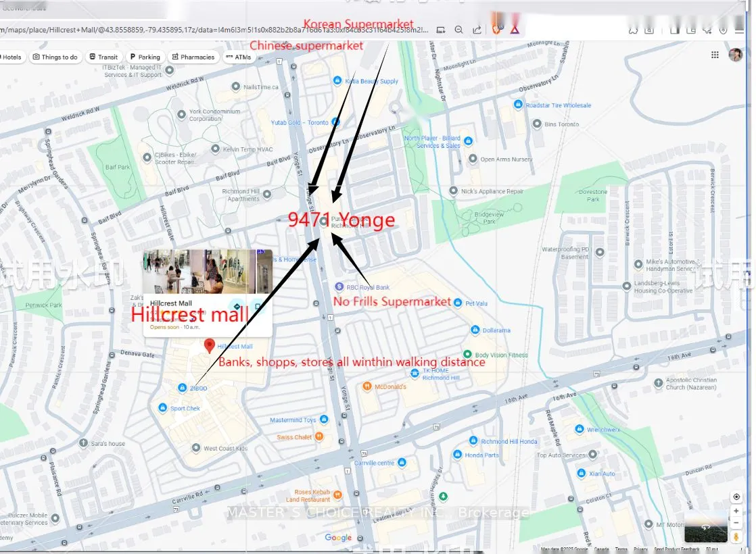Select the Transit filter chip
756x554 pixels.
pos(103,57)
